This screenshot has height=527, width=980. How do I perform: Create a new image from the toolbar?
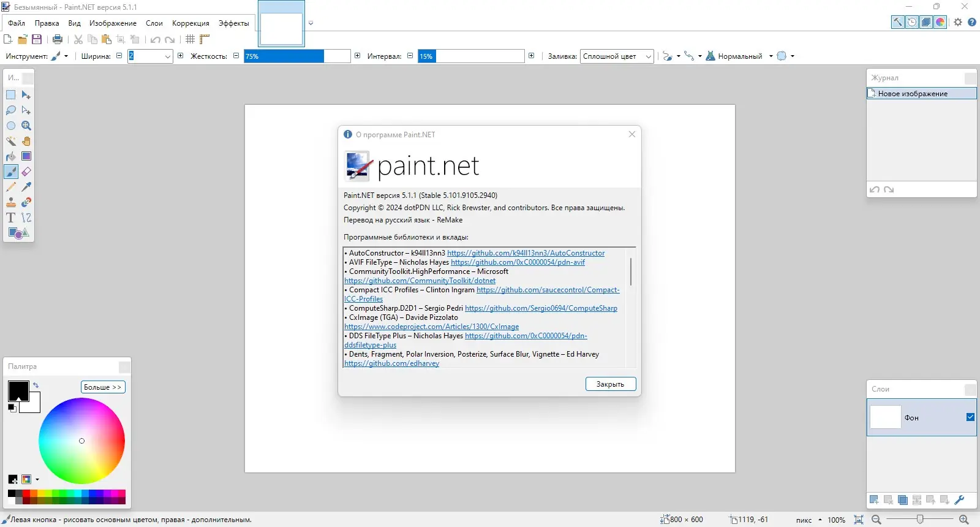(8, 39)
